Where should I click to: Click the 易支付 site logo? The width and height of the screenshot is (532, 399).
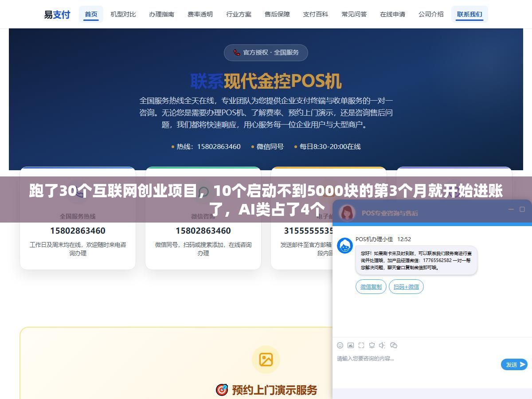tap(57, 14)
